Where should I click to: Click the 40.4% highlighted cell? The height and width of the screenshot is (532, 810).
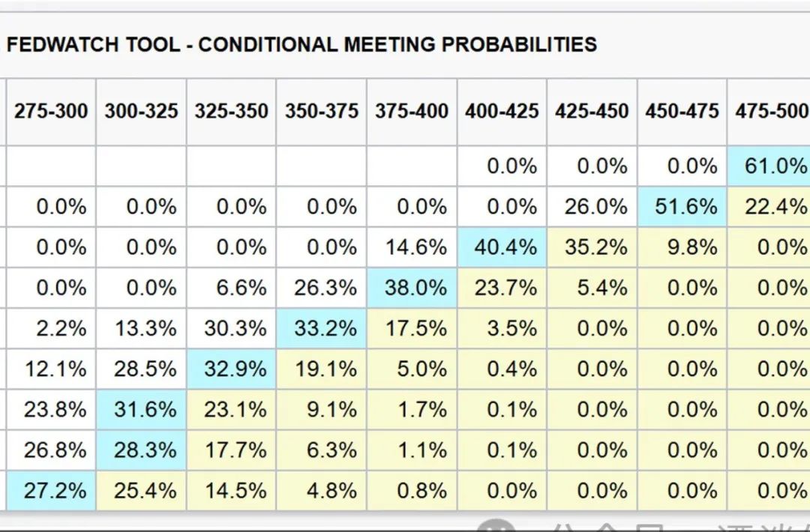coord(505,247)
